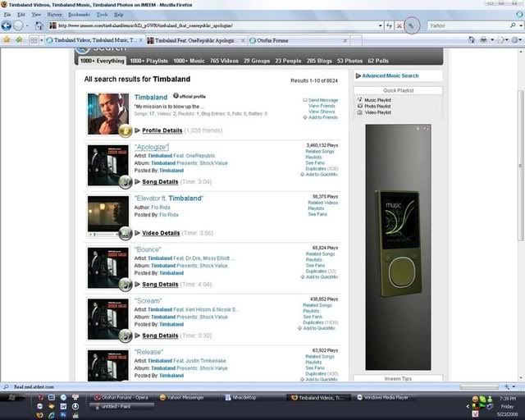The image size is (525, 420).
Task: Switch to the 285 Blogs search tab
Action: click(319, 61)
